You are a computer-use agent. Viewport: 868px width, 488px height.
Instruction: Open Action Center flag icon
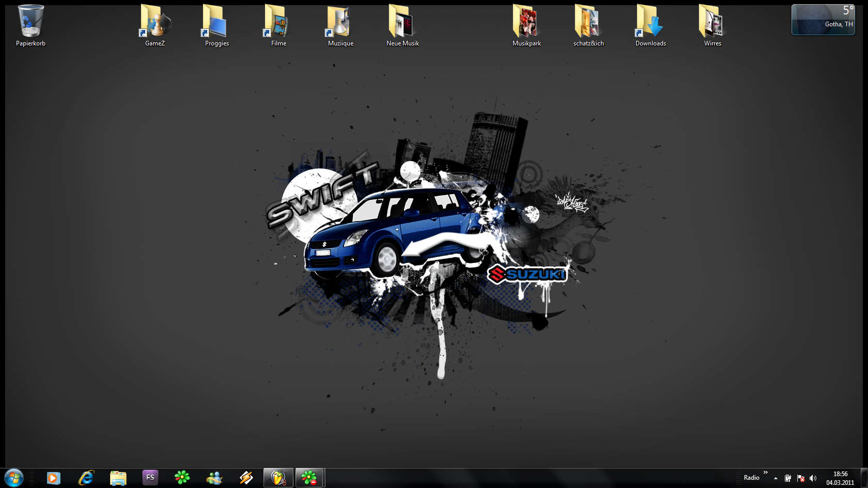pyautogui.click(x=801, y=478)
